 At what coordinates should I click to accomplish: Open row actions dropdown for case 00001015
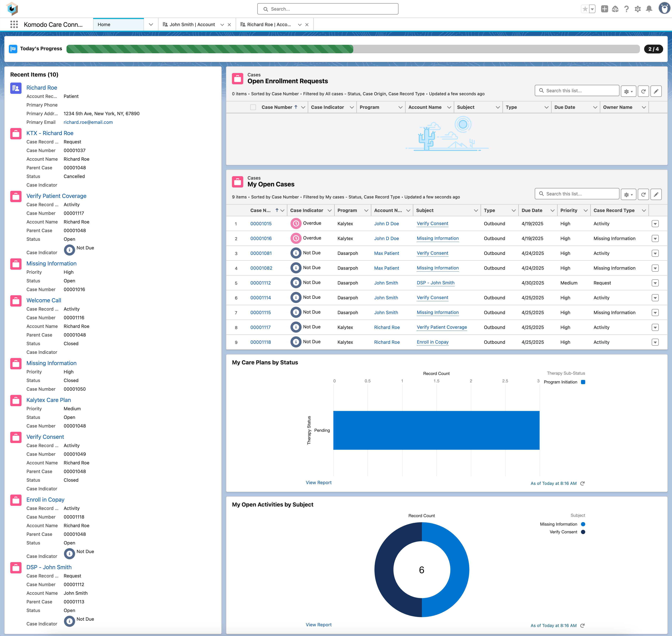click(655, 224)
